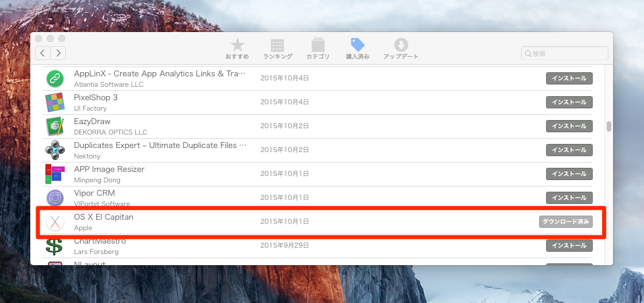Click the 2015年10月4日 date for AppLinX
This screenshot has width=644, height=303.
(284, 78)
